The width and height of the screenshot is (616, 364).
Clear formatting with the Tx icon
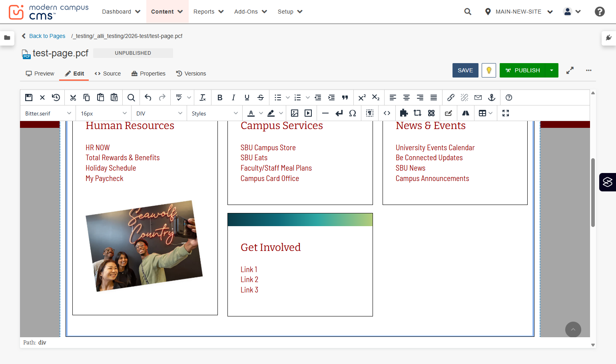click(x=203, y=97)
